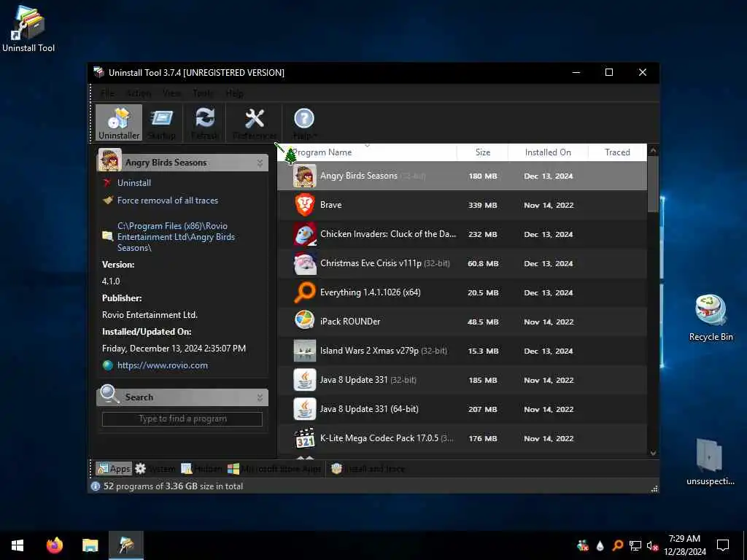The height and width of the screenshot is (560, 747).
Task: Open File Explorer from the taskbar
Action: point(90,545)
